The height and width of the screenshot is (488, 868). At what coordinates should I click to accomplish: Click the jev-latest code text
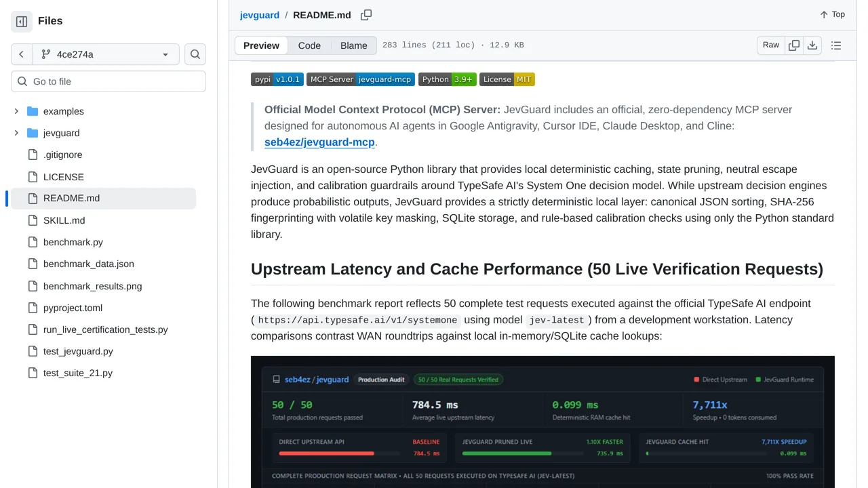point(556,320)
